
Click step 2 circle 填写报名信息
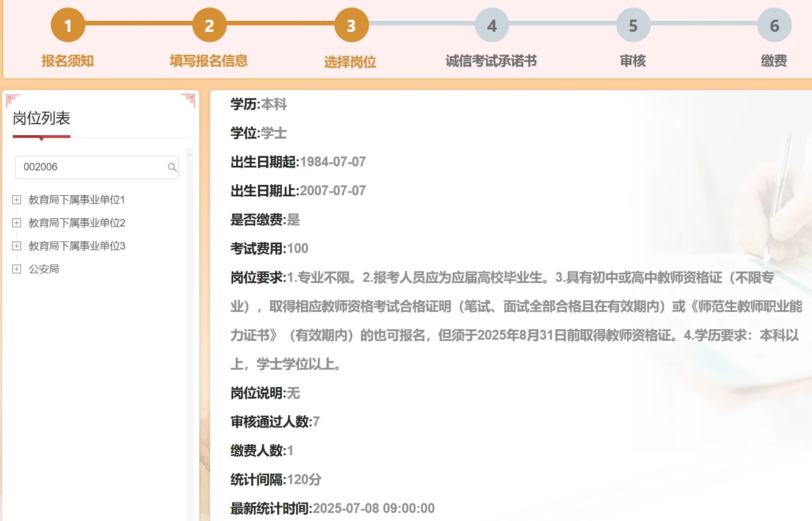(209, 25)
